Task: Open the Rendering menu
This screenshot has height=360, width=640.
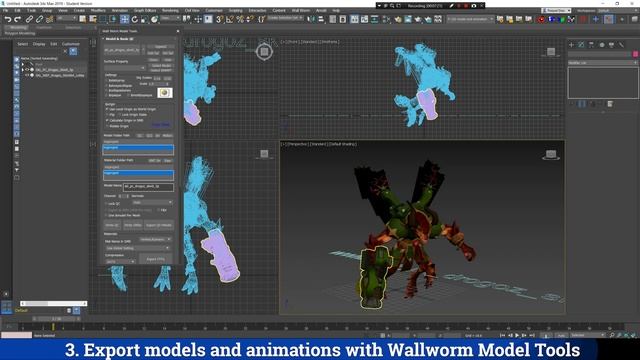Action: click(x=170, y=10)
